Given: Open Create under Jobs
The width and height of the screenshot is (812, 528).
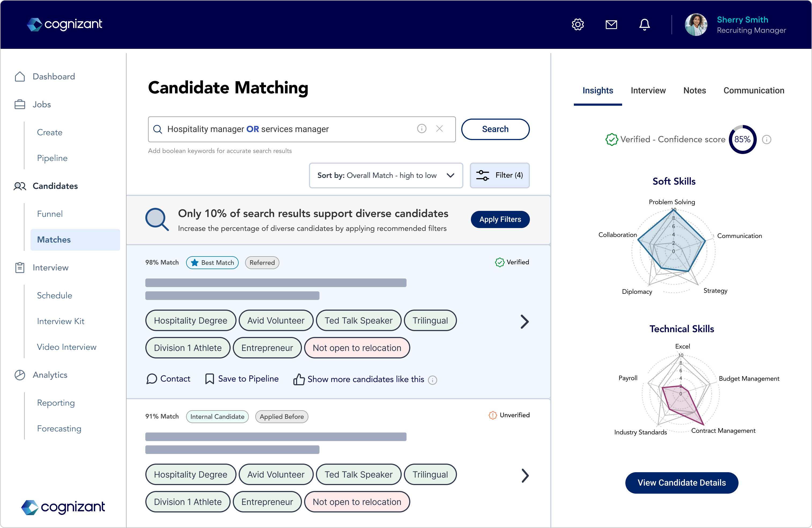Looking at the screenshot, I should 49,133.
